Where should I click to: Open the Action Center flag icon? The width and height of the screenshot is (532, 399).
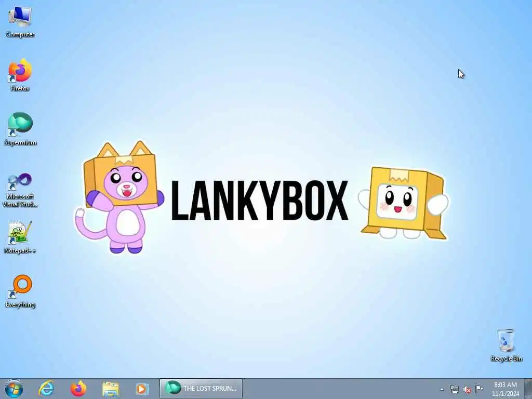pos(479,389)
